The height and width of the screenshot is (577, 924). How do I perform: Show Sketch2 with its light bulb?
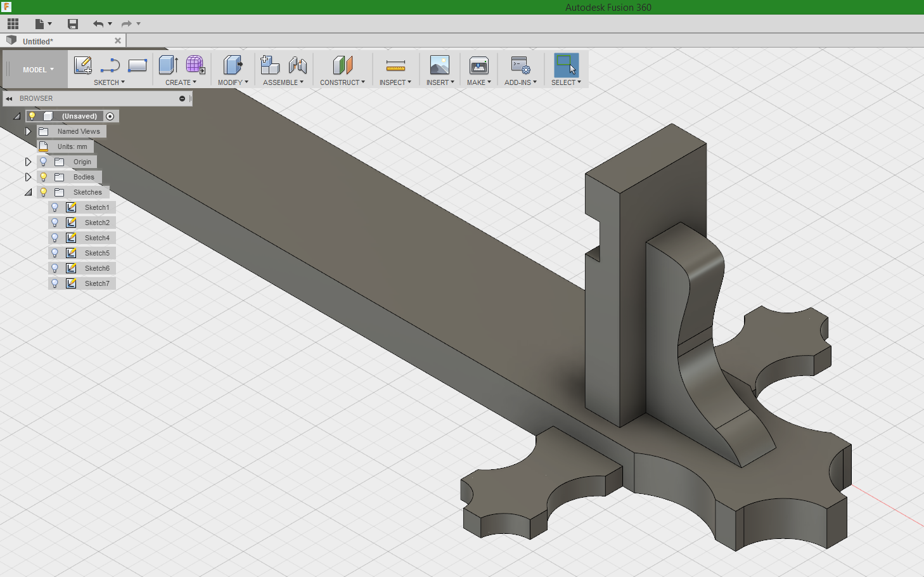coord(55,223)
